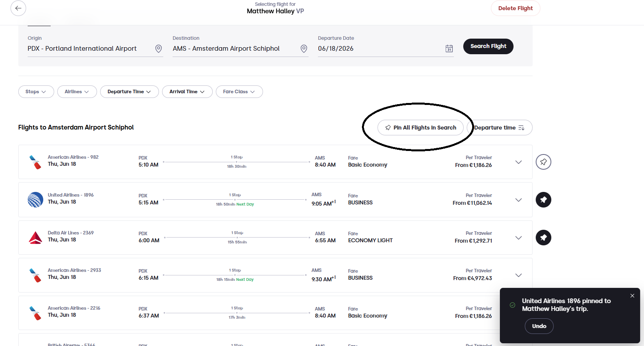Click the 6:37 AM departure time
The image size is (644, 346).
149,316
